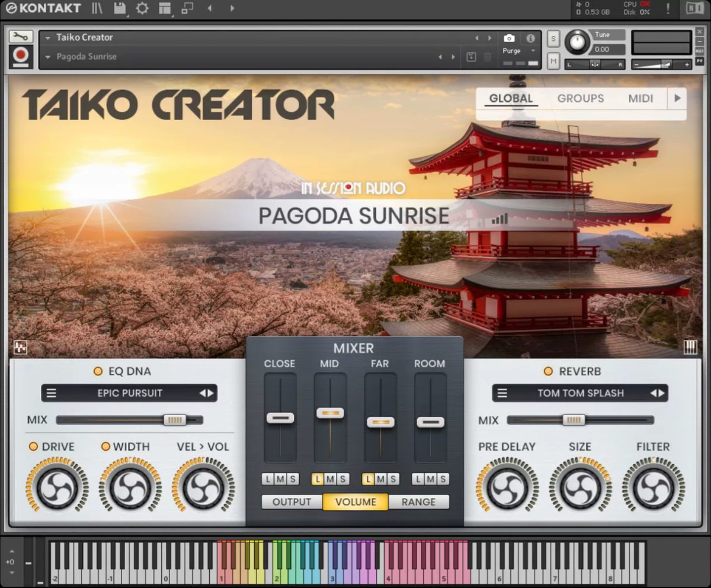Toggle the REVERB power LED
Image resolution: width=711 pixels, height=588 pixels.
549,371
